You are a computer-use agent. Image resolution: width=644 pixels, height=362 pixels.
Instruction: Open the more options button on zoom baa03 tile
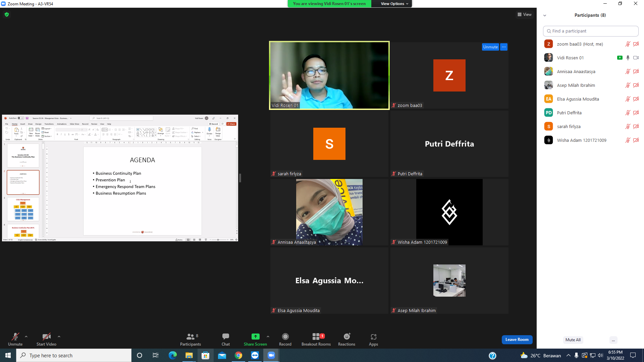pos(504,47)
